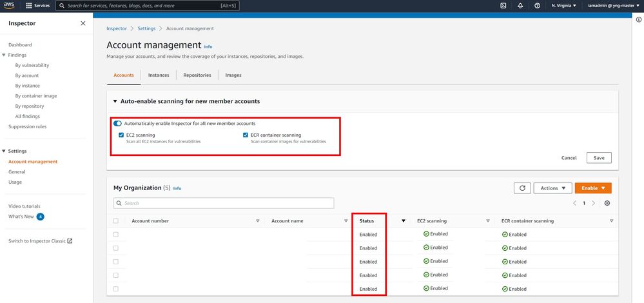Open All findings in the sidebar
The height and width of the screenshot is (303, 644).
tap(28, 117)
